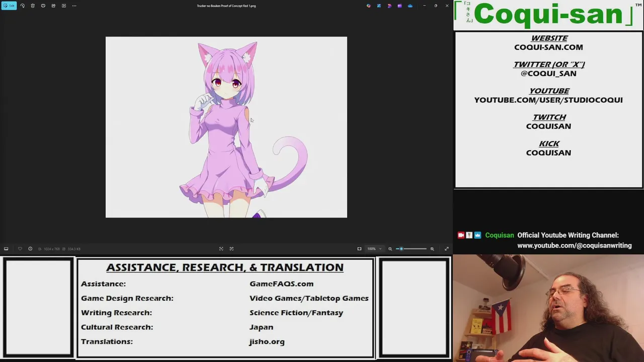Click the COQUISAN name under KICK
This screenshot has width=644, height=362.
click(x=548, y=153)
